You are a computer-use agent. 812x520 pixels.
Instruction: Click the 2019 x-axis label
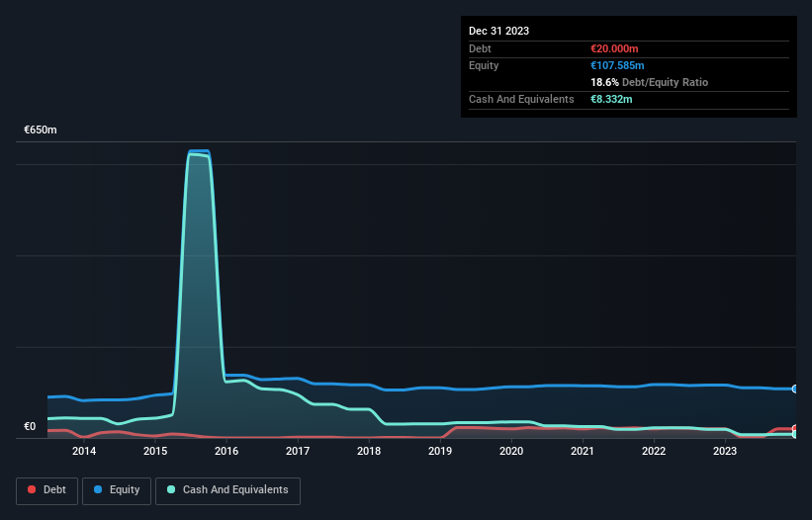pyautogui.click(x=440, y=451)
